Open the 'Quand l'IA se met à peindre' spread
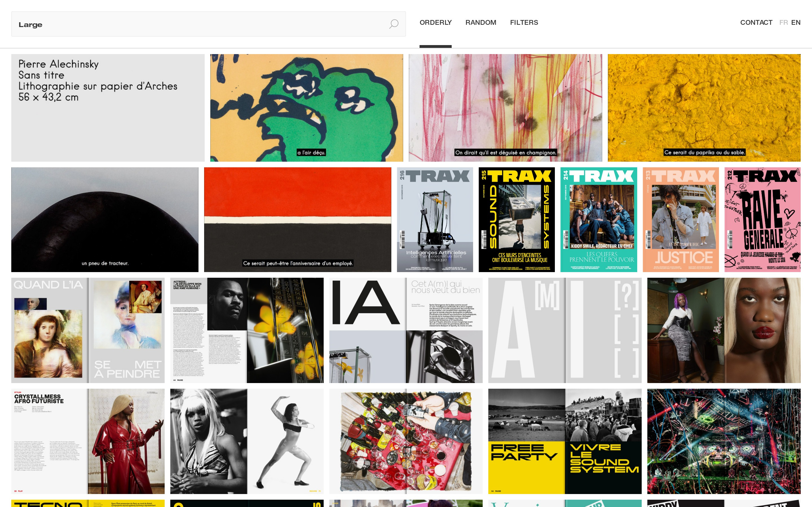Viewport: 812px width, 507px height. click(88, 330)
